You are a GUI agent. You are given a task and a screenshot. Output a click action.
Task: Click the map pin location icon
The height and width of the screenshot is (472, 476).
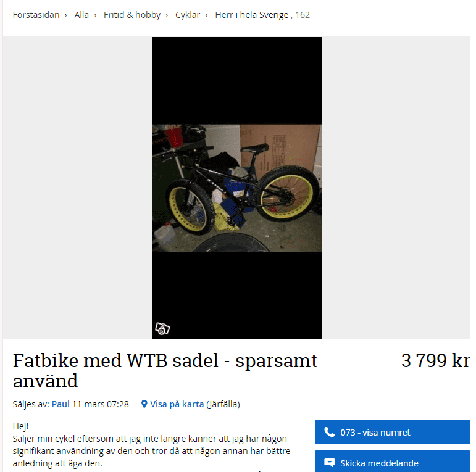144,404
